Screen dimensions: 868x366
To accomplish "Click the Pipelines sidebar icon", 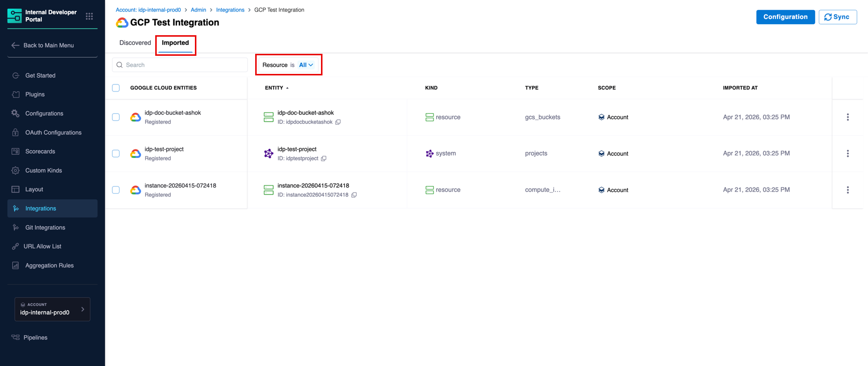I will 16,337.
